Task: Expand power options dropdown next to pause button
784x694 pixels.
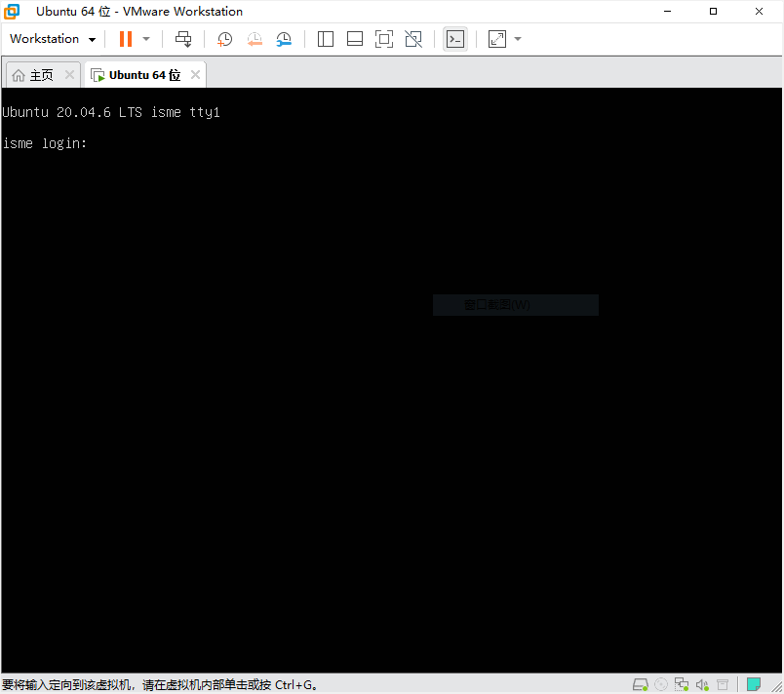Action: tap(146, 39)
